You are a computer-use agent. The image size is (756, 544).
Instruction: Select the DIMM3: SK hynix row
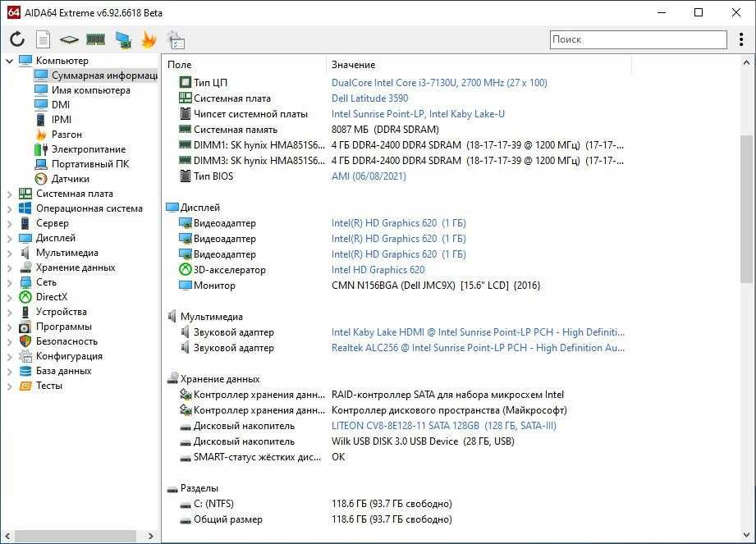click(401, 161)
